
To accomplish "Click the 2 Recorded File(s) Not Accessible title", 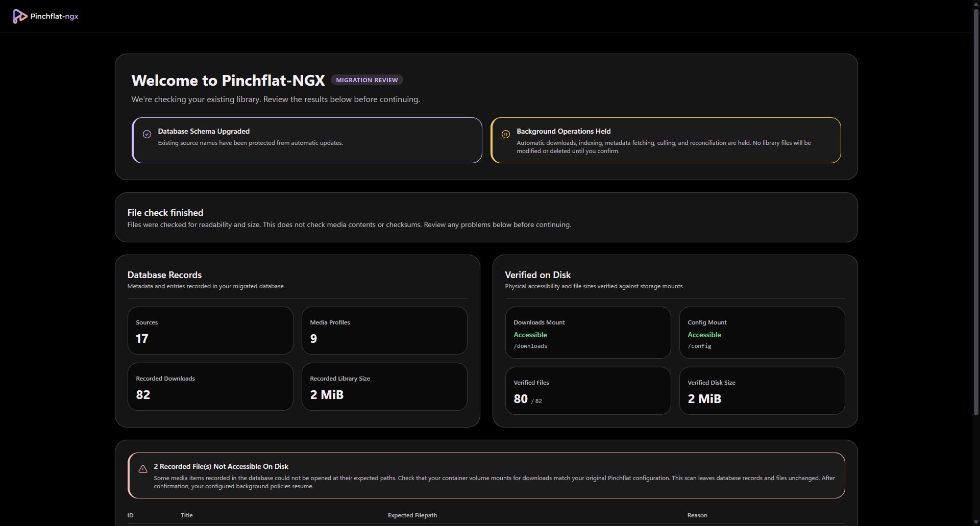I will point(221,466).
